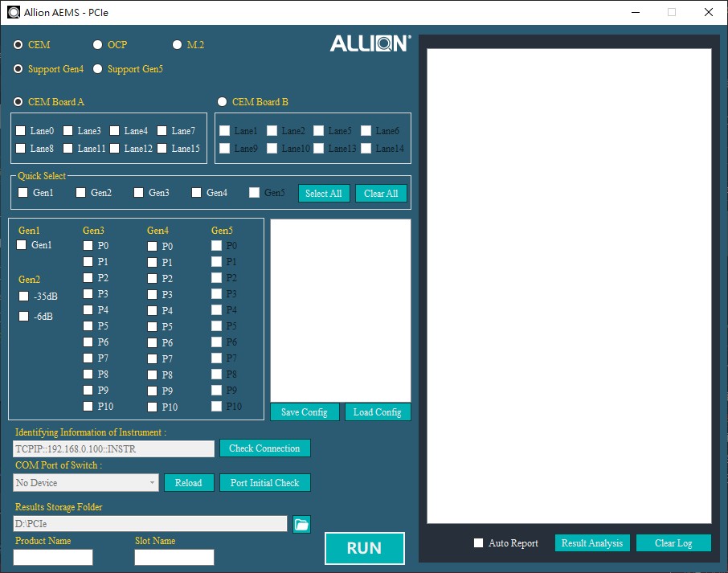Screen dimensions: 728x573
Task: Check P10 in the Gen4 column
Action: (152, 407)
